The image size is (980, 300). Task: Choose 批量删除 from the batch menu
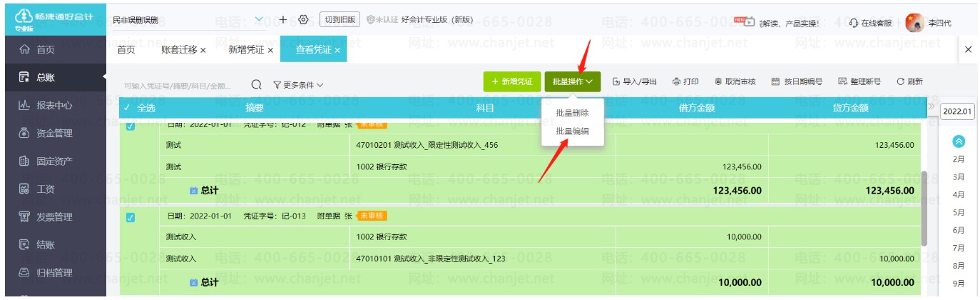tap(573, 113)
